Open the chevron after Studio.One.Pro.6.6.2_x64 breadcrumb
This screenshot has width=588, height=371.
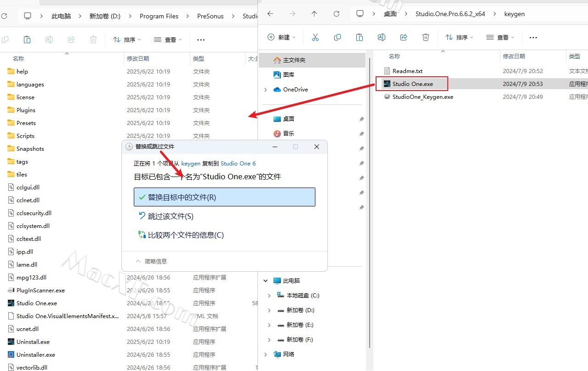(x=494, y=14)
